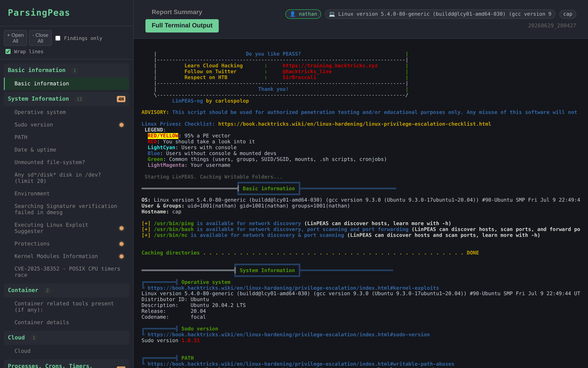Open the writable-path-abuses hacktricks link
This screenshot has width=588, height=368.
click(301, 364)
